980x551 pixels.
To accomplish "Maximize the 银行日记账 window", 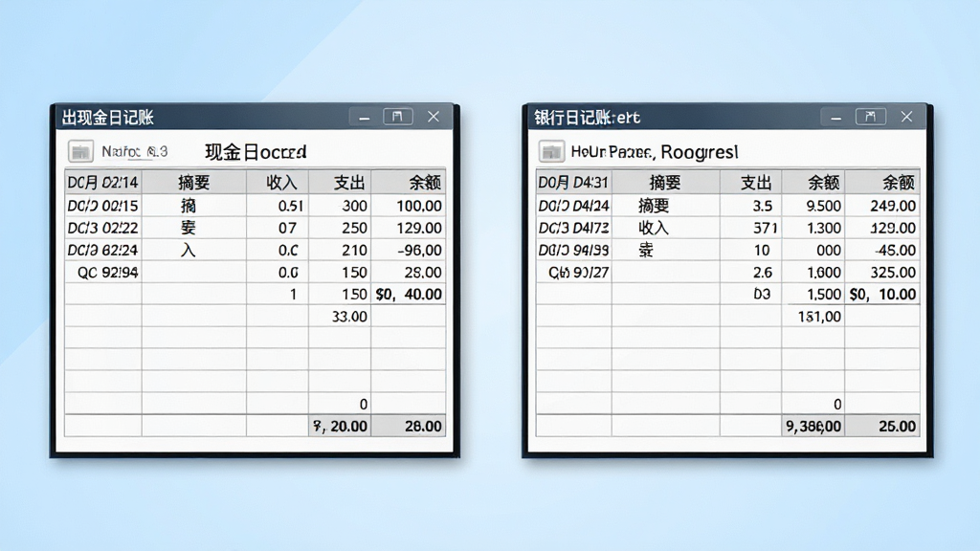I will 871,117.
